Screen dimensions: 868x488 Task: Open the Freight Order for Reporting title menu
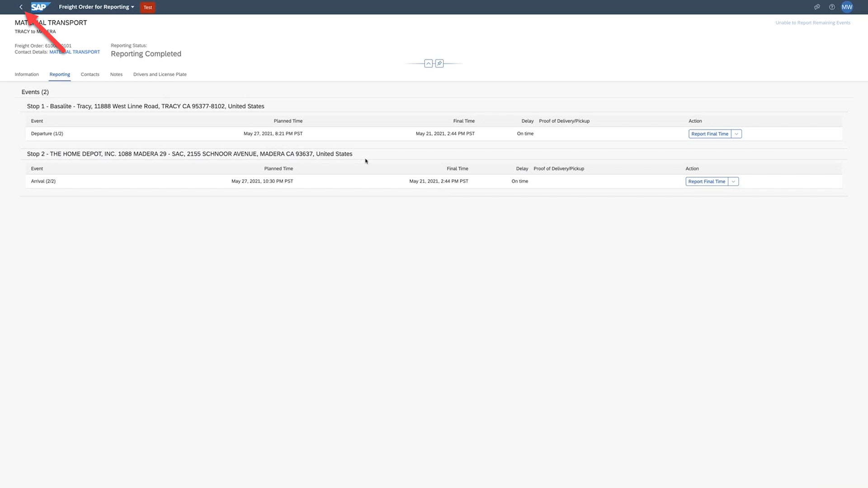[x=96, y=7]
